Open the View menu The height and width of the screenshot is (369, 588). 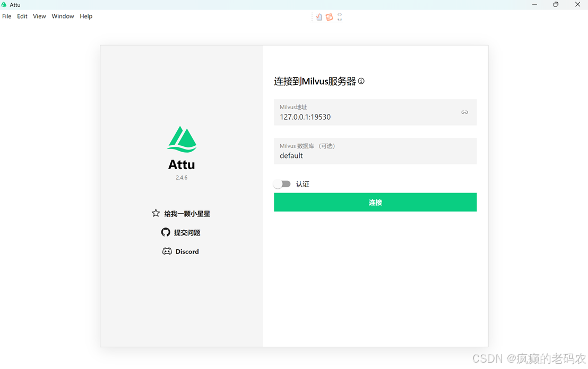(39, 16)
